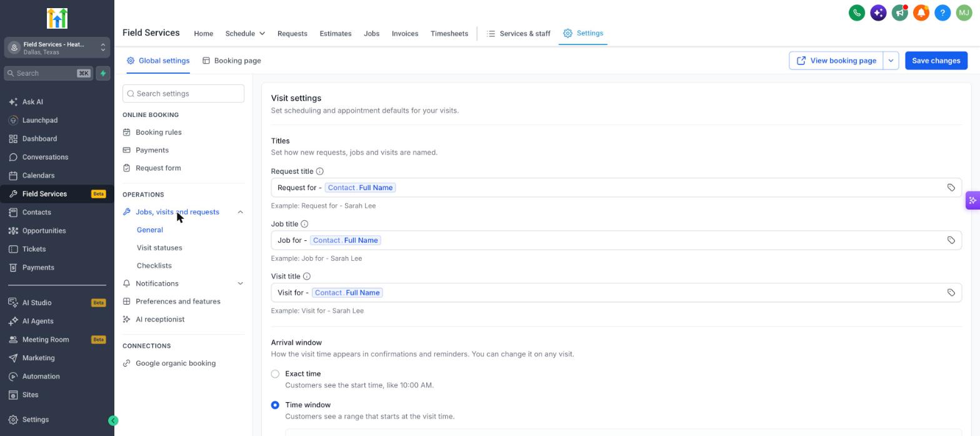
Task: Click the purple floating AI assistant tab
Action: (972, 201)
